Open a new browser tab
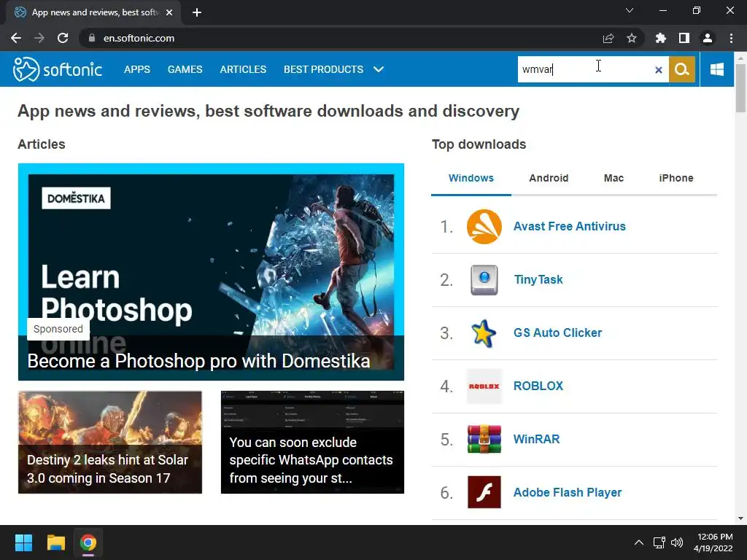The width and height of the screenshot is (747, 560). coord(197,12)
